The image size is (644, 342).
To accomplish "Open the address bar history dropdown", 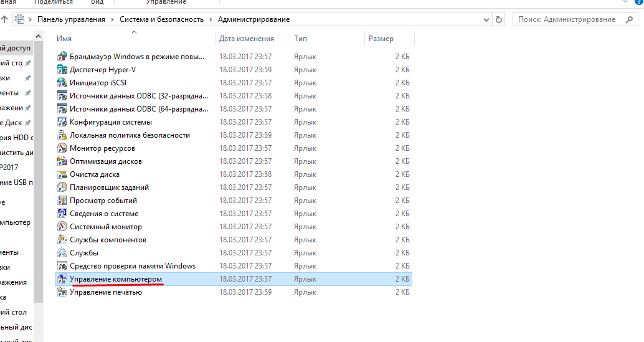I will click(x=486, y=19).
